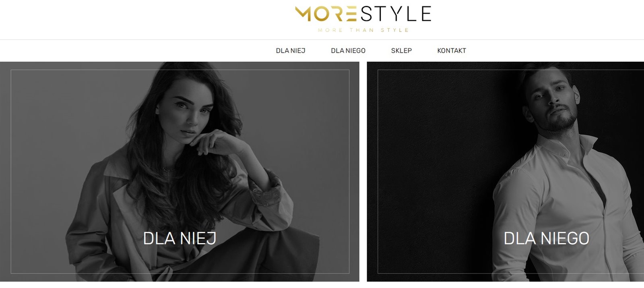Click the gold "MORE" part of logo
Viewport: 644px width, 288px height.
pos(326,14)
